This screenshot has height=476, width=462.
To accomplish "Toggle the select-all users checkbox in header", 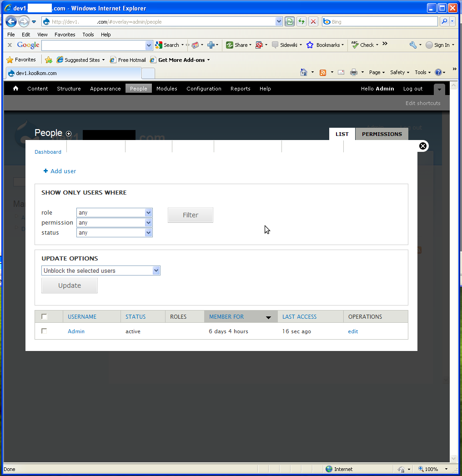I will 44,316.
